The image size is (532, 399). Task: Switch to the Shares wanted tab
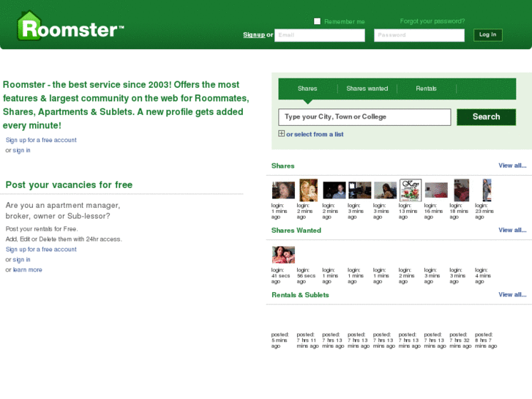pyautogui.click(x=367, y=89)
